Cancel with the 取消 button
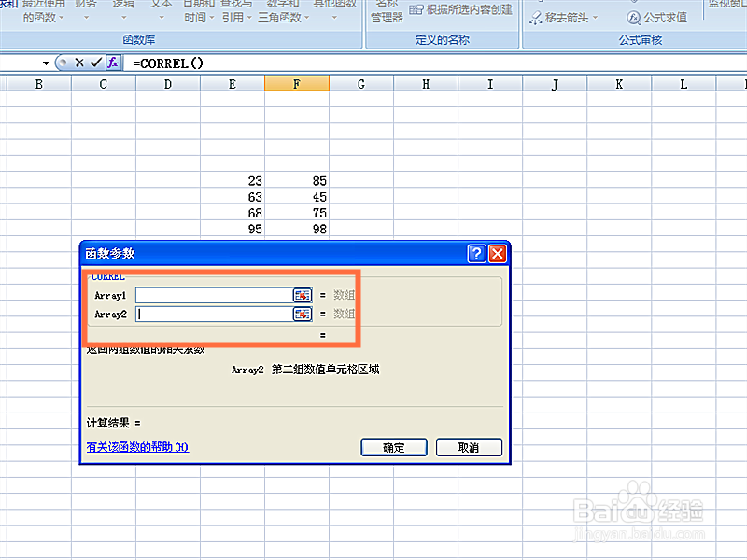 [x=469, y=448]
